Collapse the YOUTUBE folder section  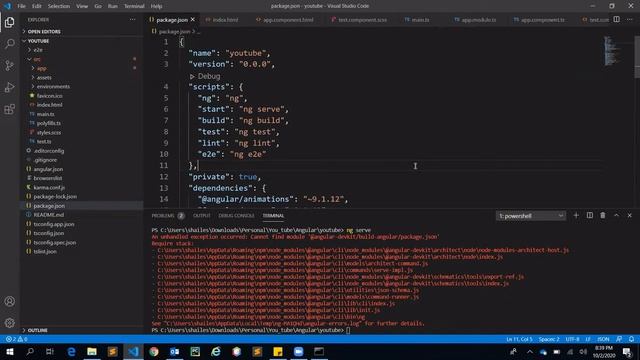click(x=38, y=41)
